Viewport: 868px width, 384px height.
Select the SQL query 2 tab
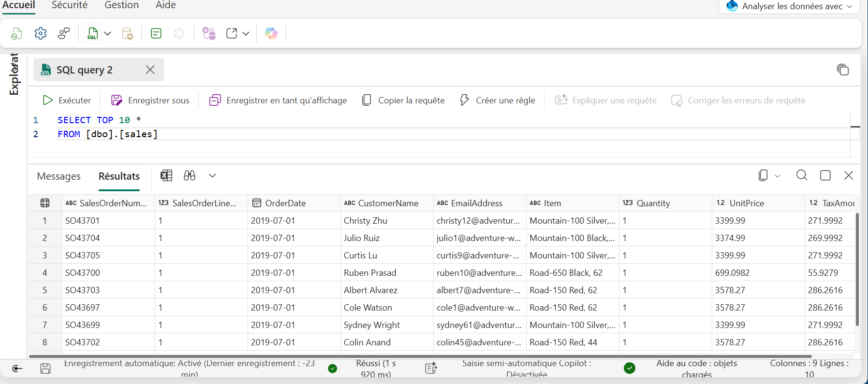99,70
